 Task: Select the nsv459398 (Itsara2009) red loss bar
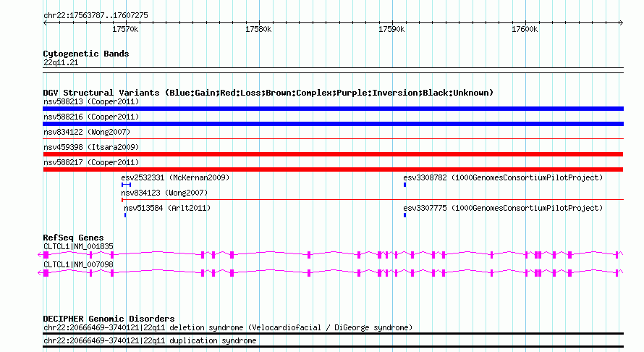click(x=333, y=154)
